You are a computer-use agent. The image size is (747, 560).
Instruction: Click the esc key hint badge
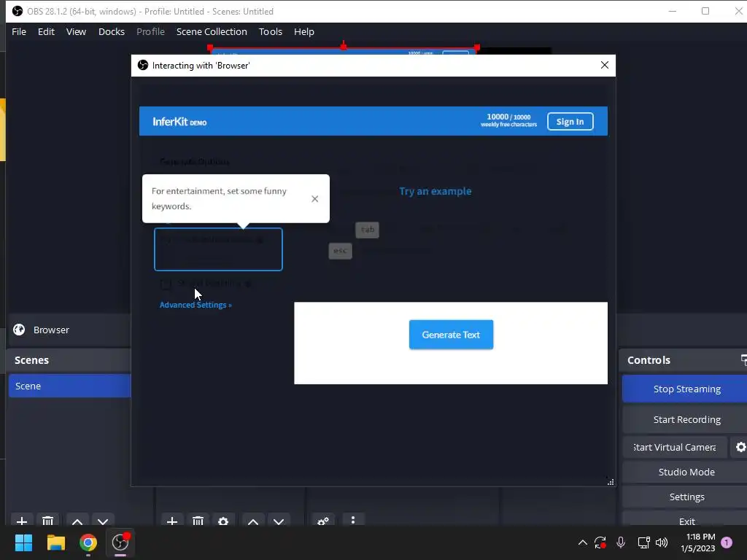[340, 251]
